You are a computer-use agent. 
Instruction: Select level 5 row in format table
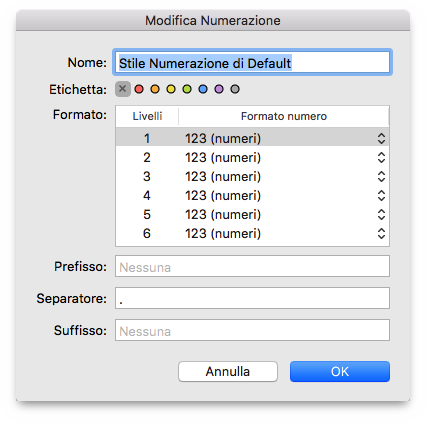point(252,214)
